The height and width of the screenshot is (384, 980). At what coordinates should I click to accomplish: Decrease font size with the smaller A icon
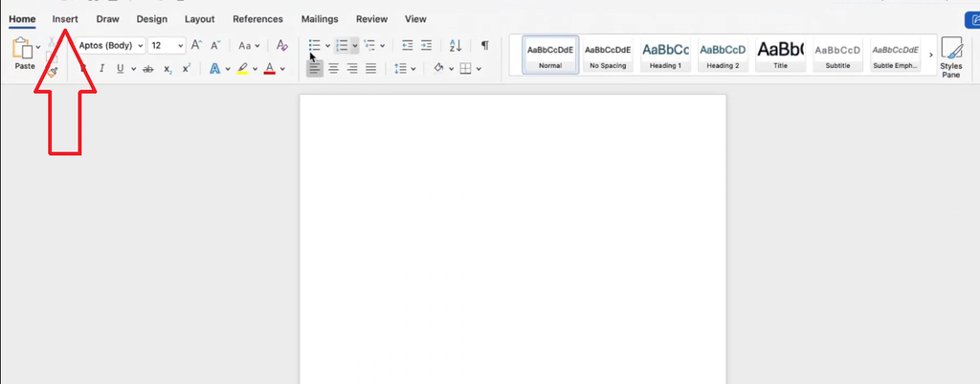pos(215,45)
